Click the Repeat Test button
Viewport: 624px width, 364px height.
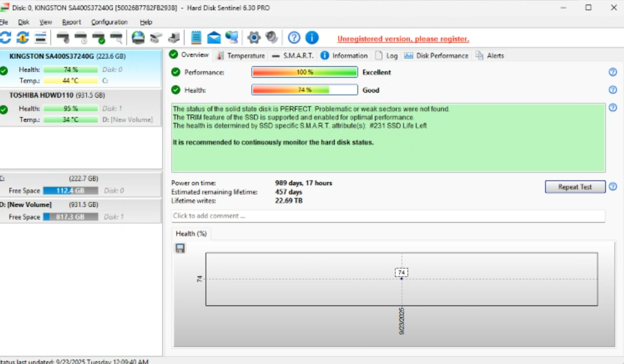click(575, 187)
